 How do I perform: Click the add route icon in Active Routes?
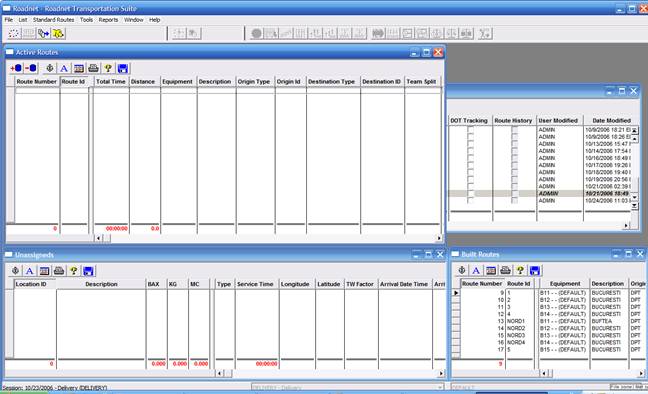tap(16, 68)
